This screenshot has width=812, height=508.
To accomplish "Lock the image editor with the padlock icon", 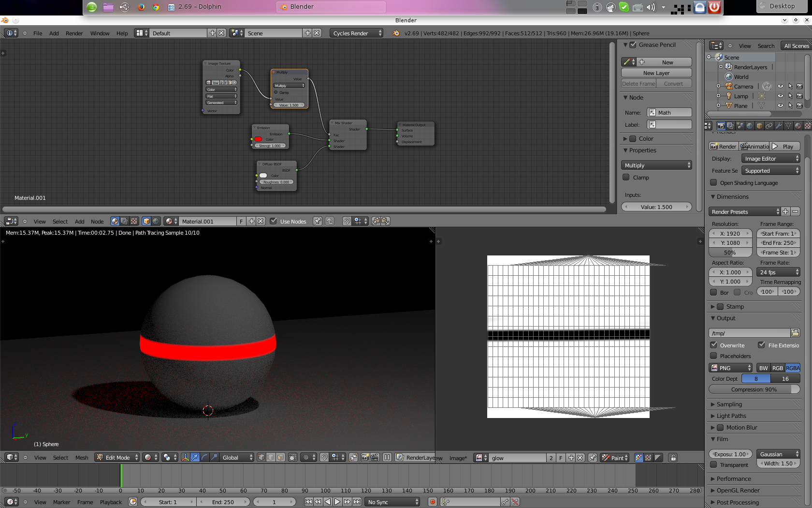I will pos(673,458).
